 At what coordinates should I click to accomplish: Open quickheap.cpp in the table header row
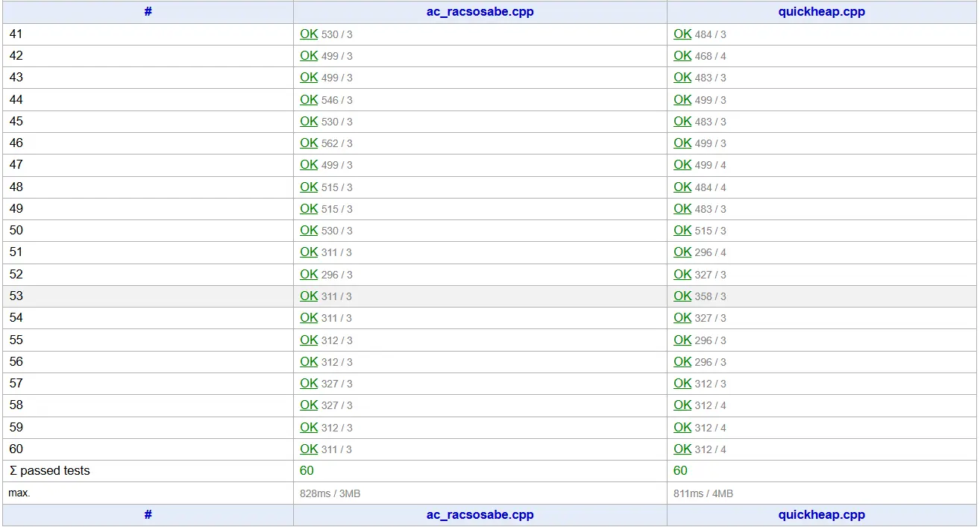(x=822, y=11)
